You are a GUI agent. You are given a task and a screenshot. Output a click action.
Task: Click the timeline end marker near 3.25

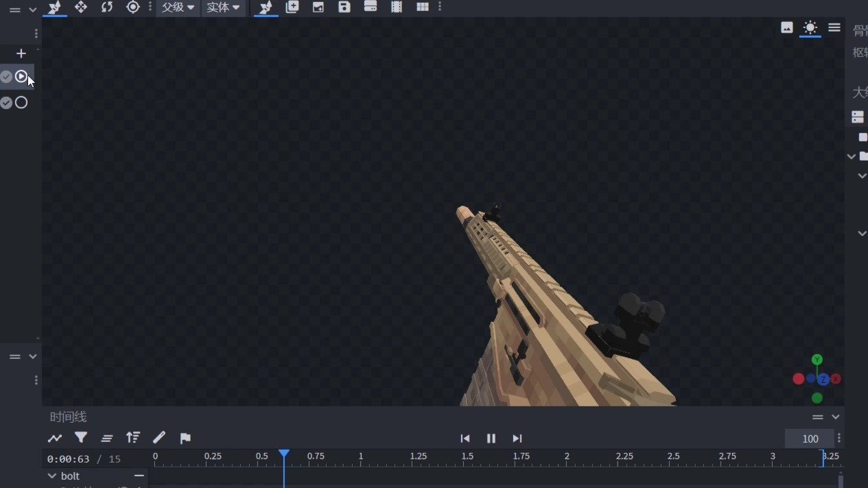(x=823, y=458)
